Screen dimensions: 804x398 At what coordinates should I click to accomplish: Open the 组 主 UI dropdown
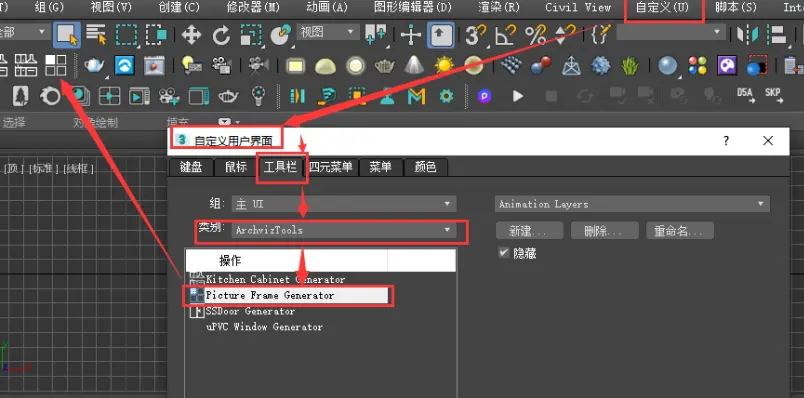coord(344,204)
